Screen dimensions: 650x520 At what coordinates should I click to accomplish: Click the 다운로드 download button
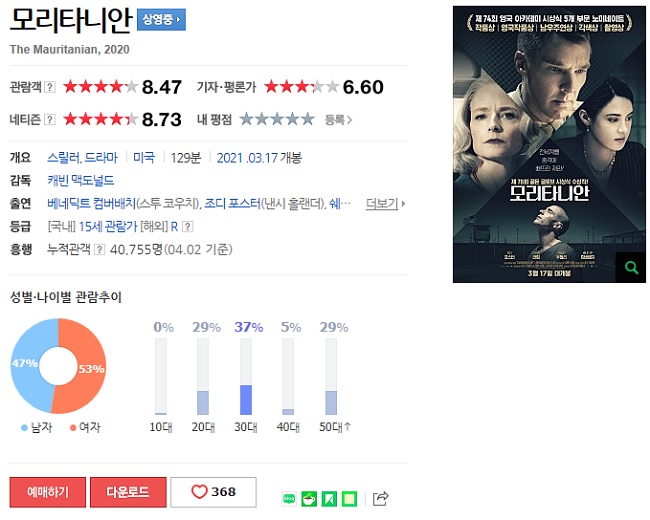(x=128, y=492)
